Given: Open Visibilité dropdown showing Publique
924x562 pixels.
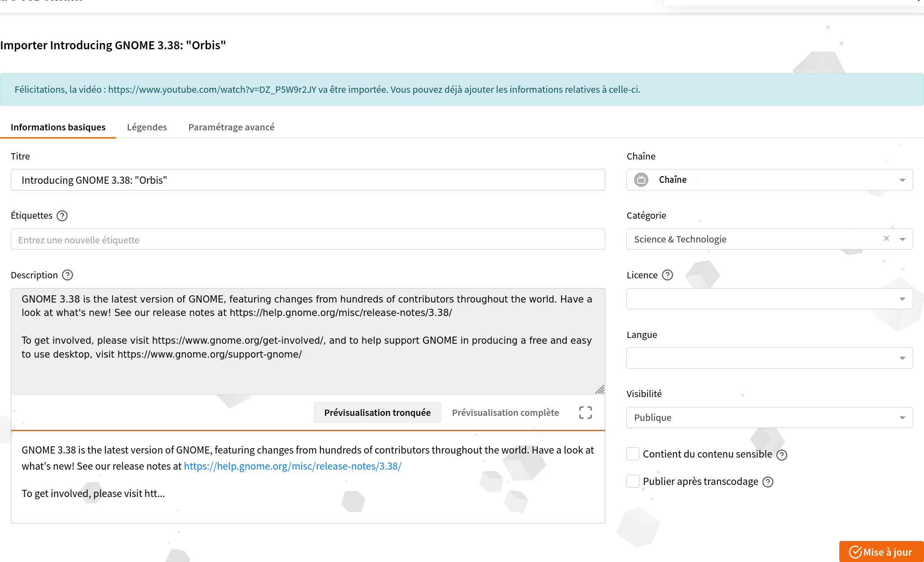Looking at the screenshot, I should pyautogui.click(x=769, y=418).
